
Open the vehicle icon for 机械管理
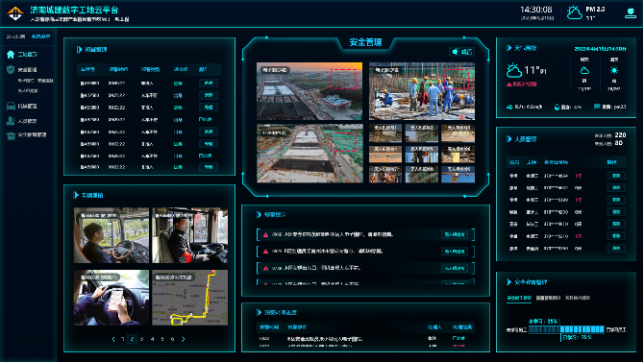(x=11, y=107)
